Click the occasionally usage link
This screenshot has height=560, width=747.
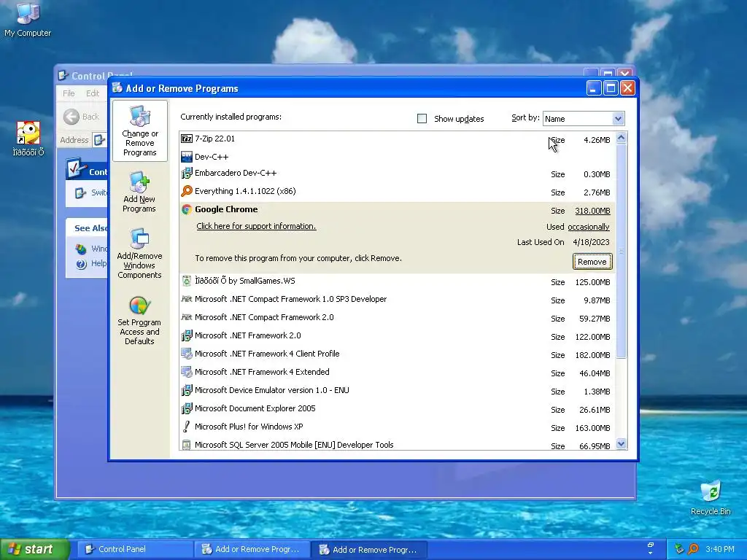coord(589,227)
